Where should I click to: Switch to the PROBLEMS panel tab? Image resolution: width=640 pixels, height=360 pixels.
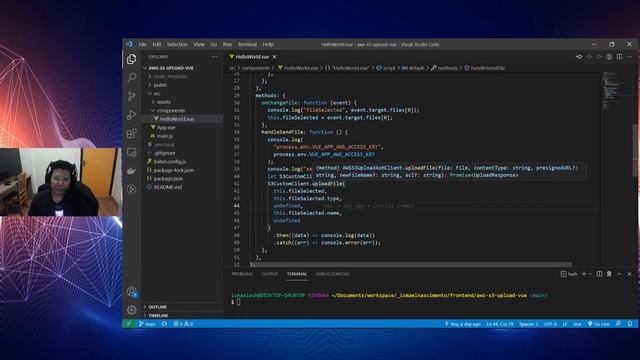242,274
